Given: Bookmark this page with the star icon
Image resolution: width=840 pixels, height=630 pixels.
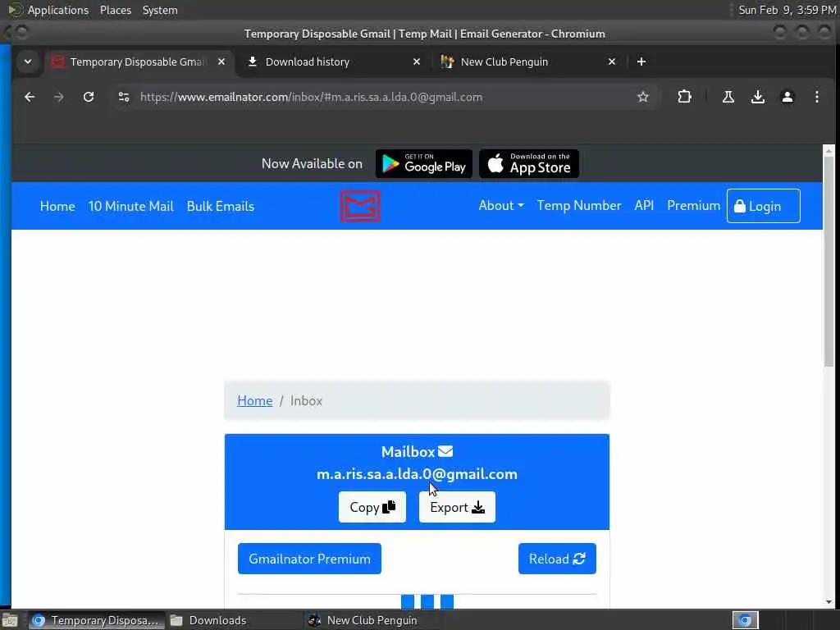Looking at the screenshot, I should coord(643,97).
